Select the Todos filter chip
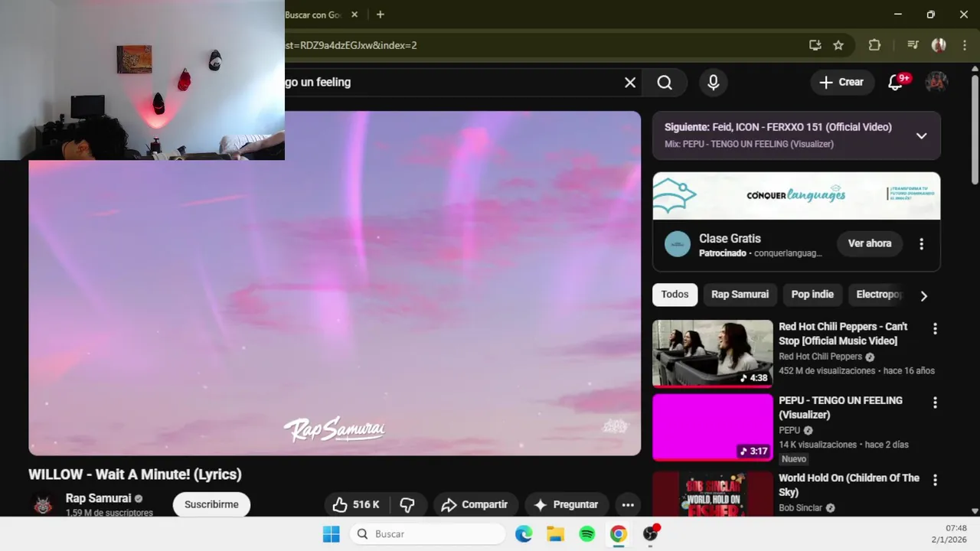 tap(675, 295)
